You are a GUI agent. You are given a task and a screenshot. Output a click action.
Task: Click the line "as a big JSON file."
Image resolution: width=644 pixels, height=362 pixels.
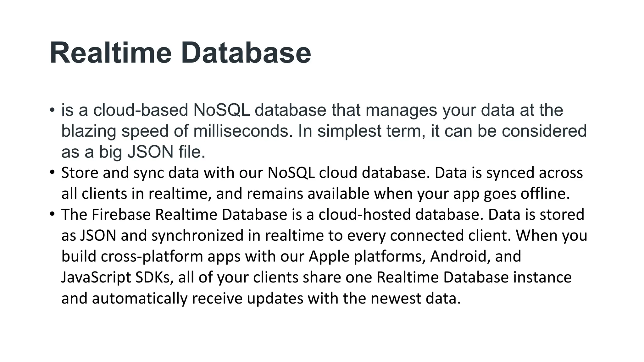point(133,152)
